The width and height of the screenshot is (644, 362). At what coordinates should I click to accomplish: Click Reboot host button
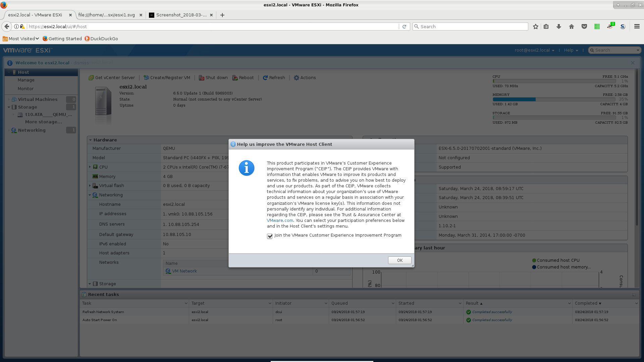pos(243,78)
